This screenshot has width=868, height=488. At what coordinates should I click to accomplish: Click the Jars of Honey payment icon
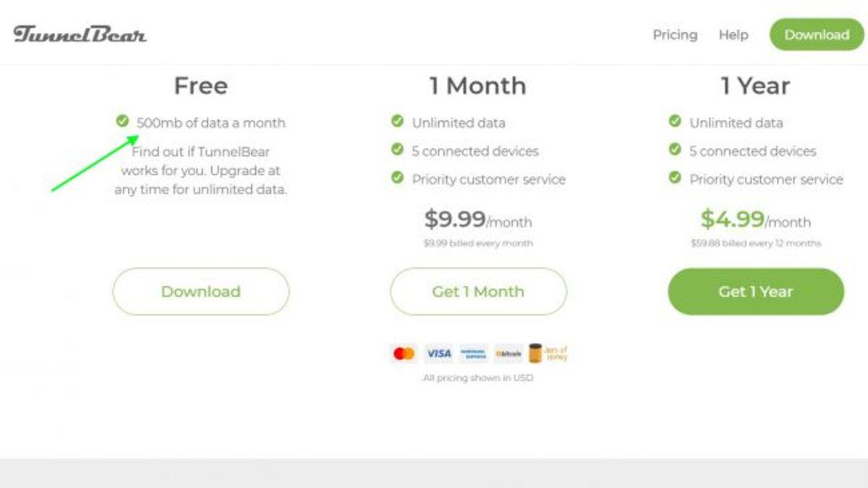pyautogui.click(x=548, y=353)
